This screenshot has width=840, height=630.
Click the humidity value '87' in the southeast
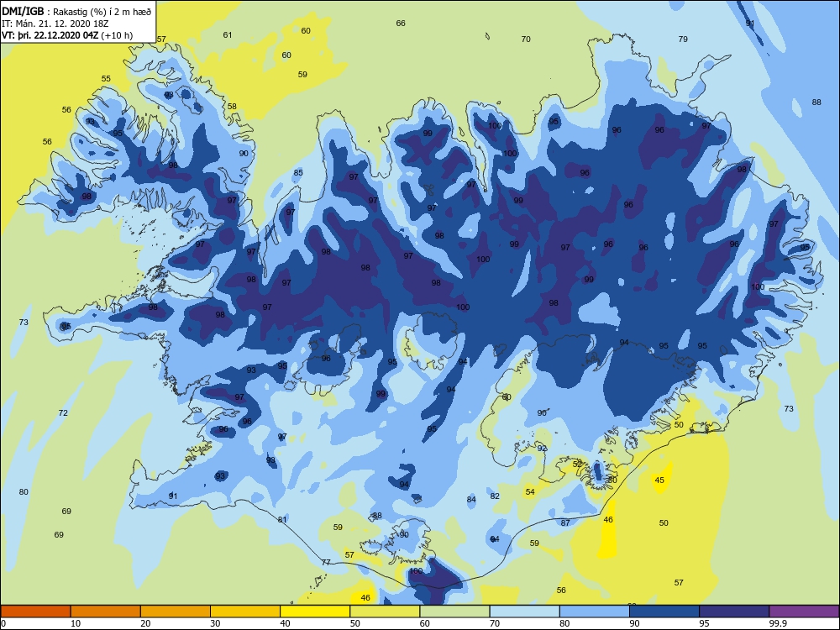(x=565, y=522)
